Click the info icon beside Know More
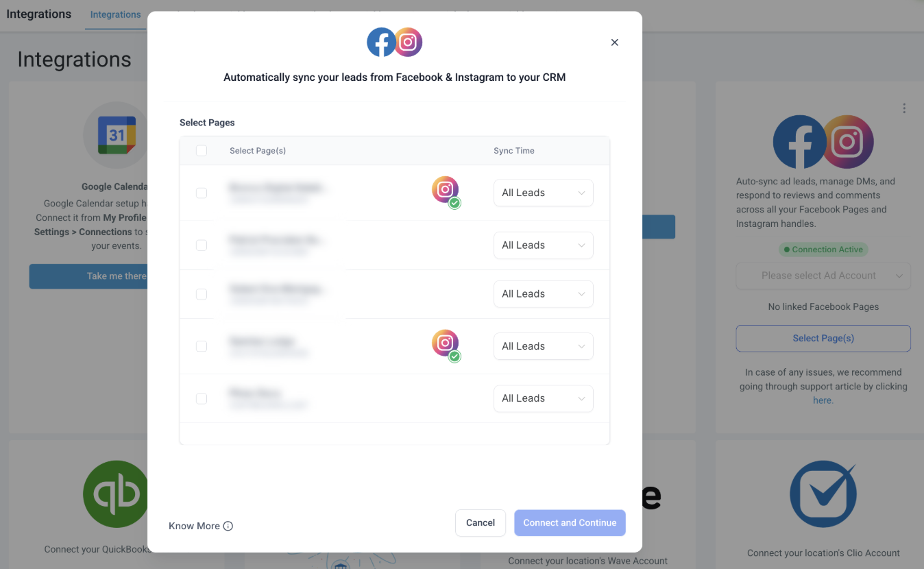Screen dimensions: 924x569 pyautogui.click(x=228, y=526)
